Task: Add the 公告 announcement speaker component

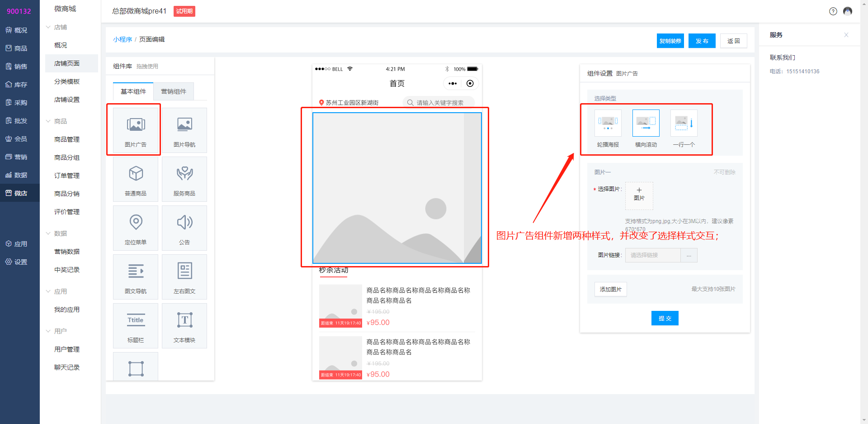Action: 184,228
